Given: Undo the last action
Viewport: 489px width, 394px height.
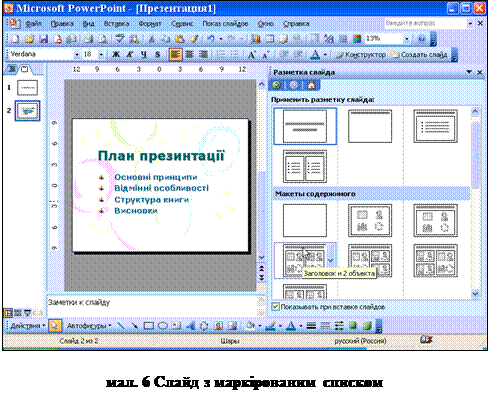Looking at the screenshot, I should [211, 39].
